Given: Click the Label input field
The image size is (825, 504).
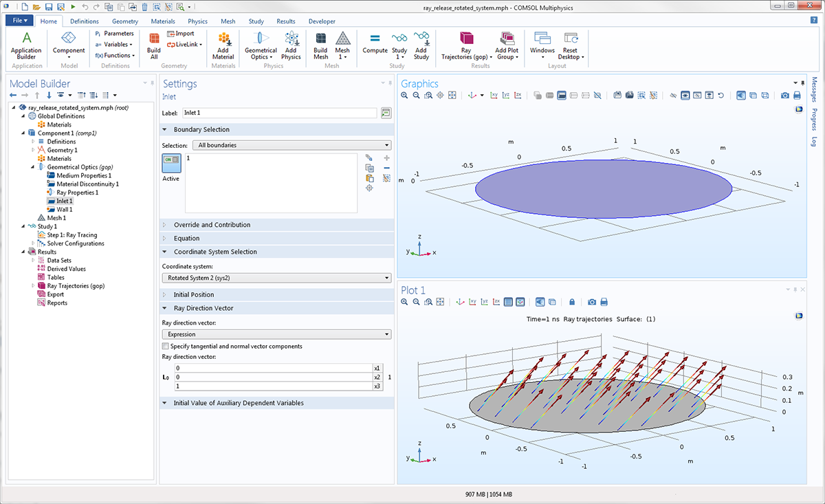Looking at the screenshot, I should pyautogui.click(x=279, y=113).
